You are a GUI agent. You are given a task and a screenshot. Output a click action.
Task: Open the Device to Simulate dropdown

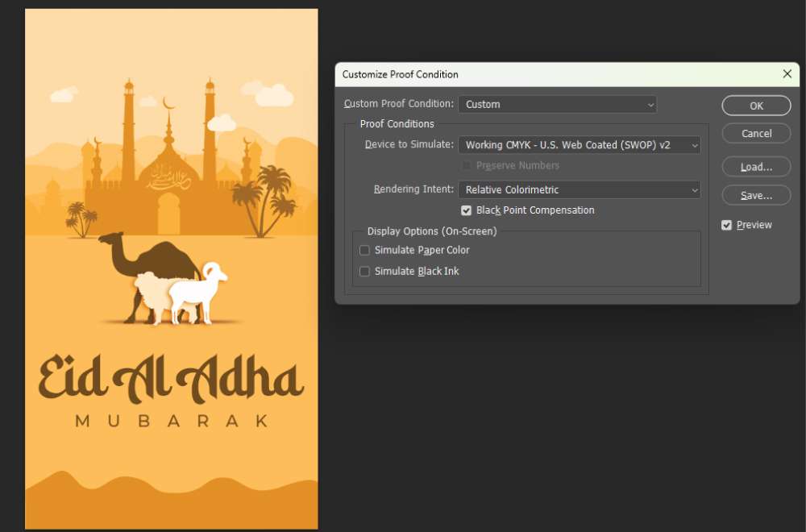click(580, 145)
